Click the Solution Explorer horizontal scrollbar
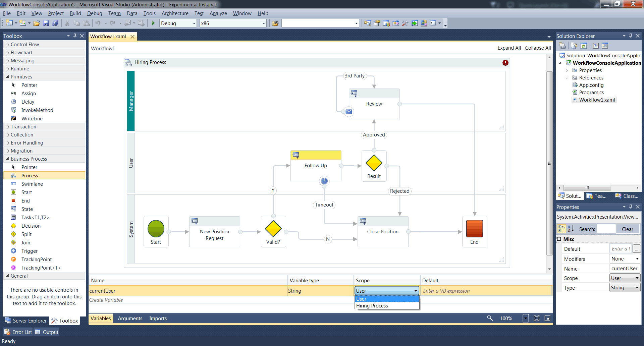The width and height of the screenshot is (644, 346). pos(598,188)
